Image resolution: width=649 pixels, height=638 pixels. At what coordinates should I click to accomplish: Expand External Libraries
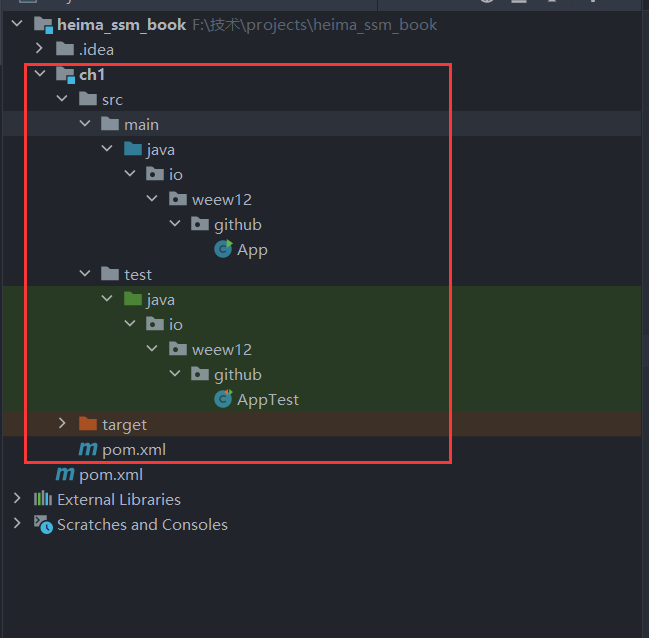point(17,498)
